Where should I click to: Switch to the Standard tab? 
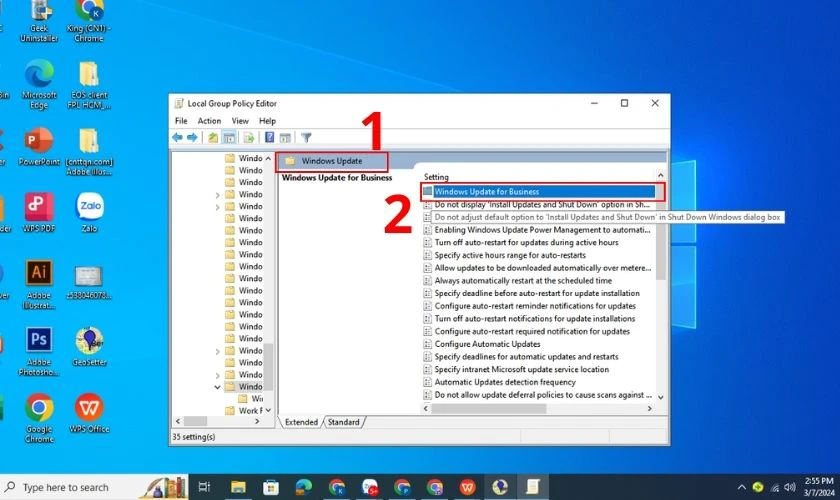343,422
